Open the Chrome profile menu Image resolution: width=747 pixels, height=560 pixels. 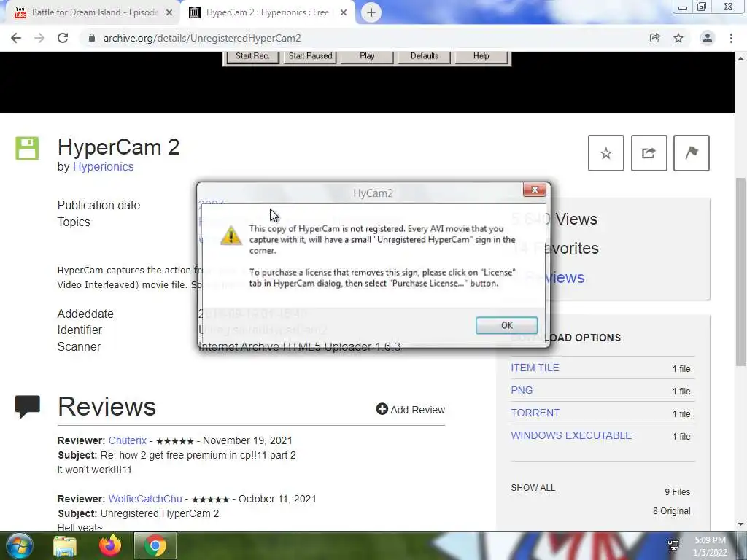[x=708, y=38]
